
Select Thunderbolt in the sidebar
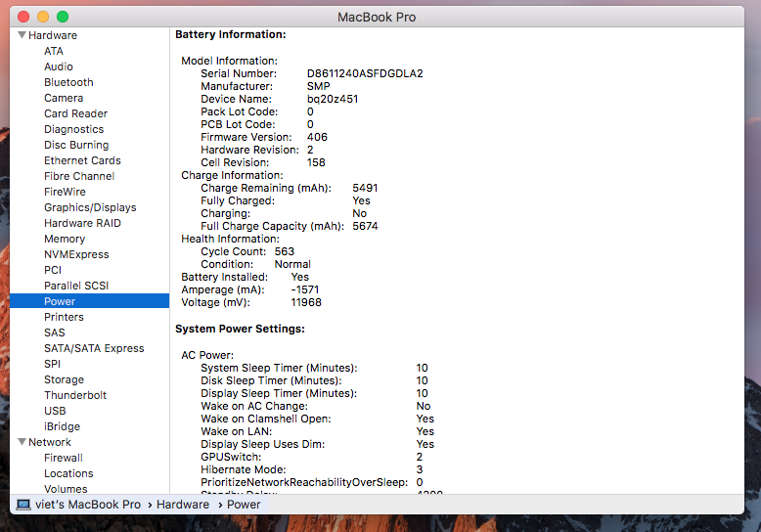pos(75,395)
